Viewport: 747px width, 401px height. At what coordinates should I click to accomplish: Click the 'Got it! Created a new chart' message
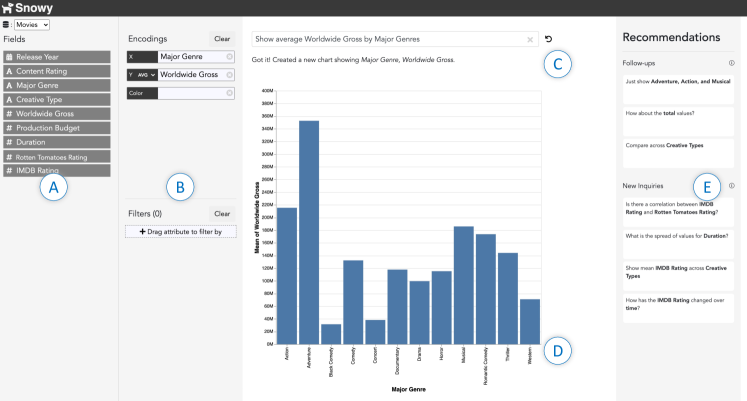(353, 60)
